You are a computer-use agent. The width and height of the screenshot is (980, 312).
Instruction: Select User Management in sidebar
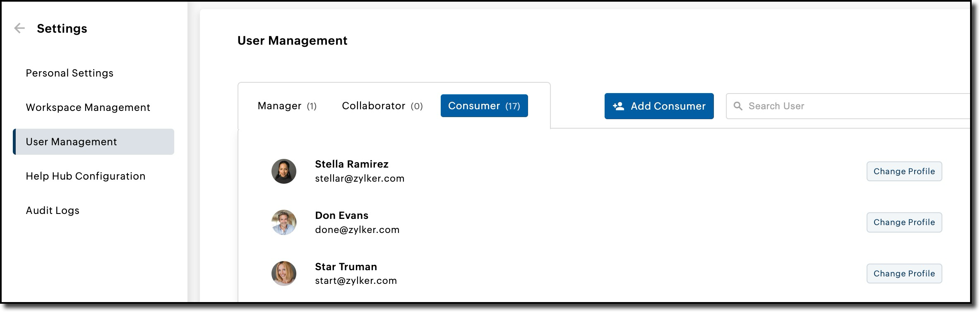pyautogui.click(x=94, y=142)
